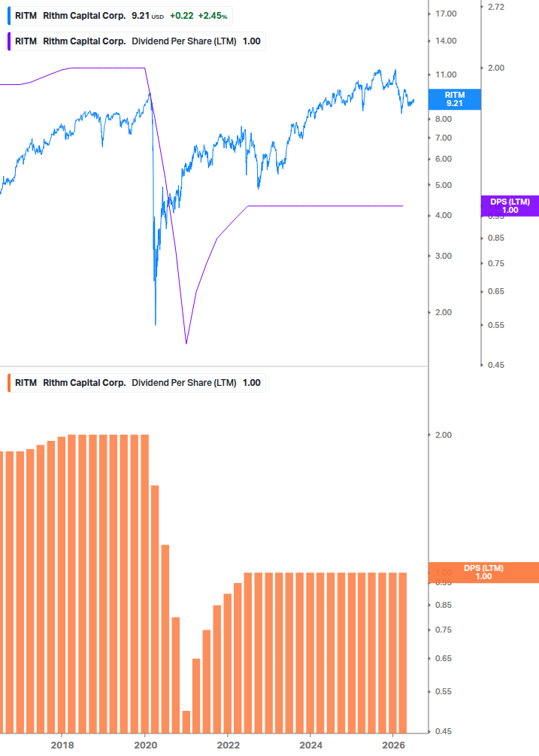Select the purple Dividend Per Share (LTM) legend in upper chart

(x=137, y=41)
